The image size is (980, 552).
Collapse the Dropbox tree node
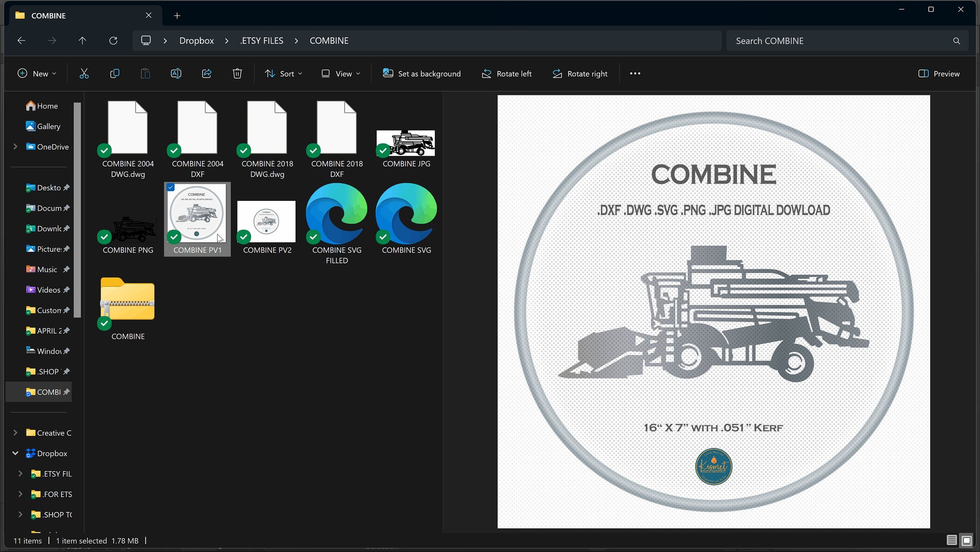click(15, 453)
